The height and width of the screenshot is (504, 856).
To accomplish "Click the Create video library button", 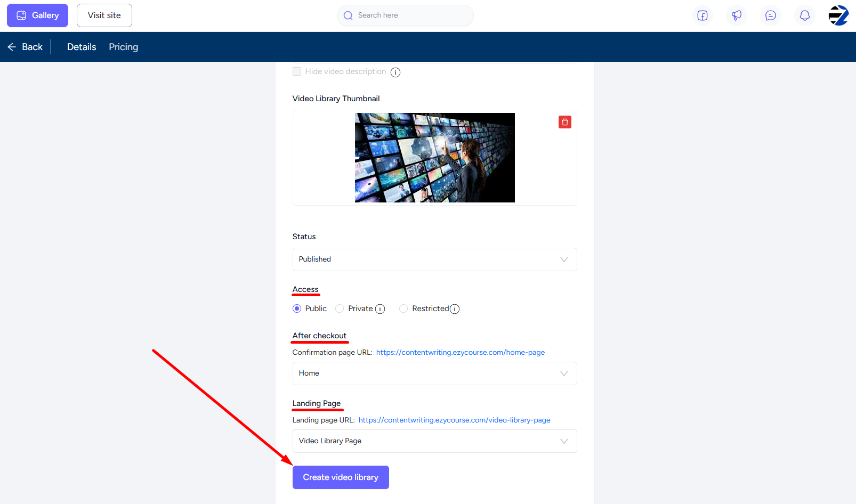I will pyautogui.click(x=341, y=477).
